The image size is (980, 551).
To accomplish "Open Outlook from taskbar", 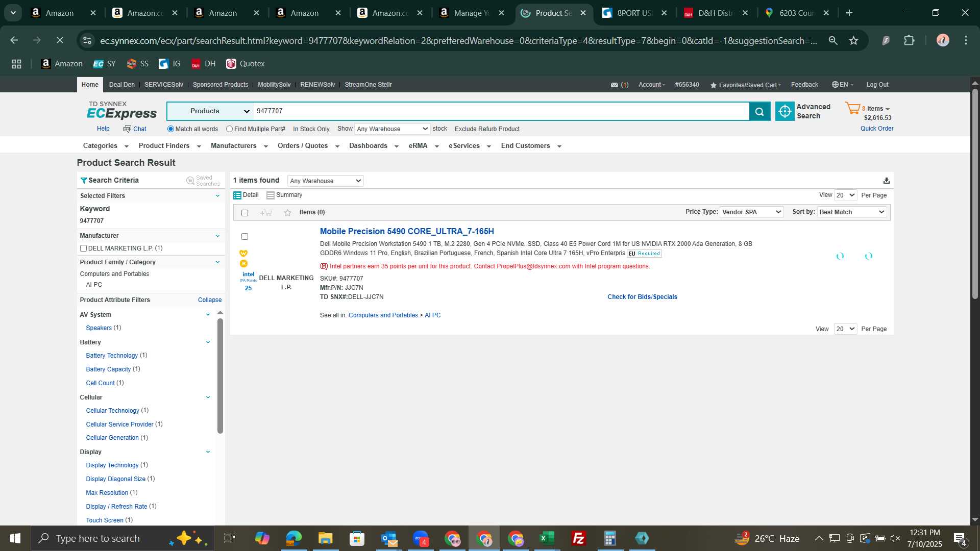I will click(389, 538).
